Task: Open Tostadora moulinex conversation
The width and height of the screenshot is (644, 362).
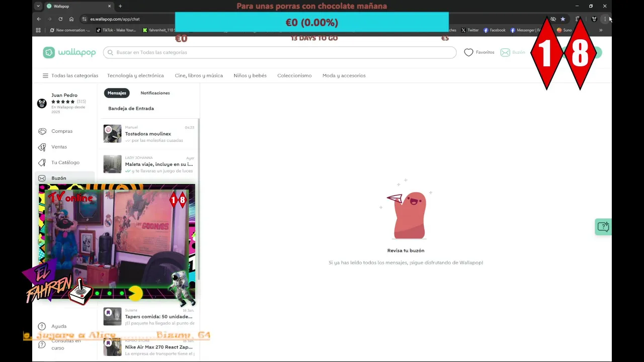Action: pos(149,134)
